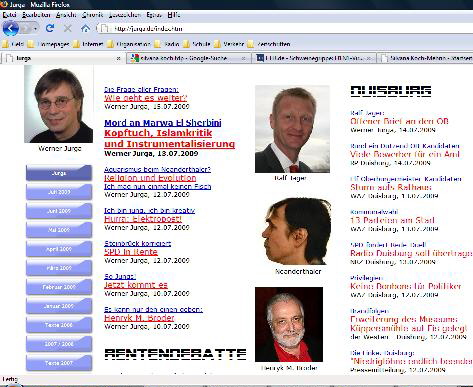473x387 pixels.
Task: Open the Vereine bookmarks folder
Action: (229, 44)
